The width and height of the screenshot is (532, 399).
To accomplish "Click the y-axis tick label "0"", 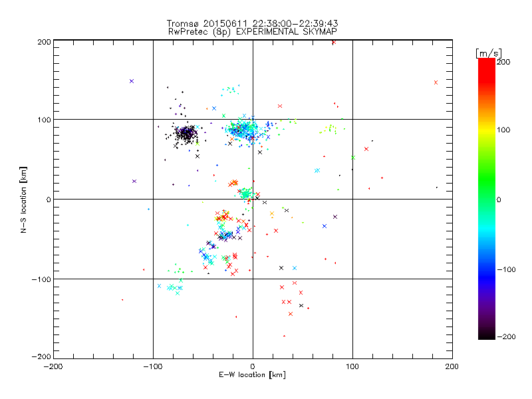I will [49, 199].
